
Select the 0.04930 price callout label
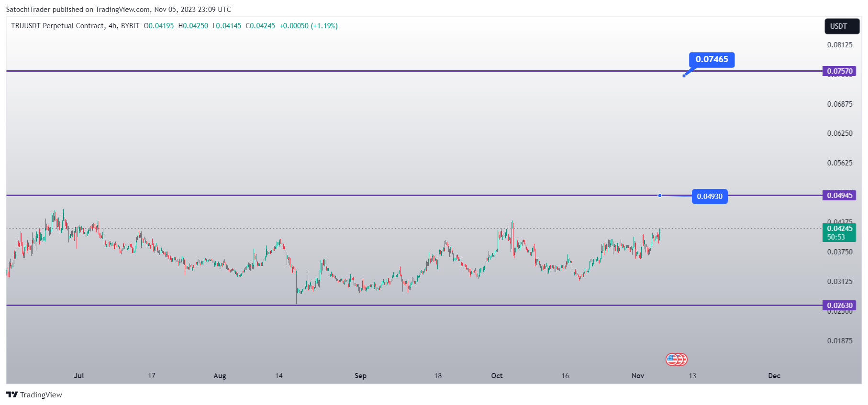coord(710,197)
